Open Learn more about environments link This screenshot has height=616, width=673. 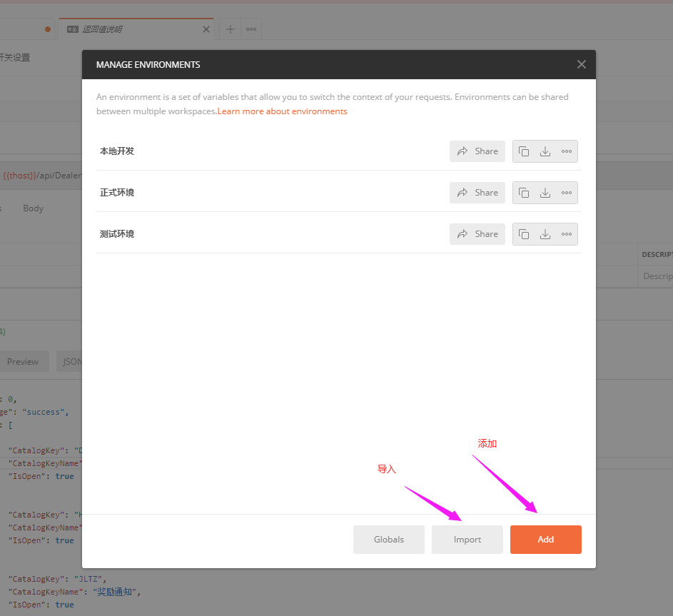tap(283, 111)
